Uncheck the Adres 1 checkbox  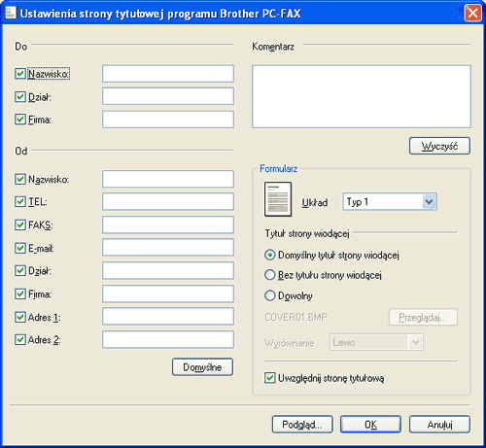(x=20, y=317)
